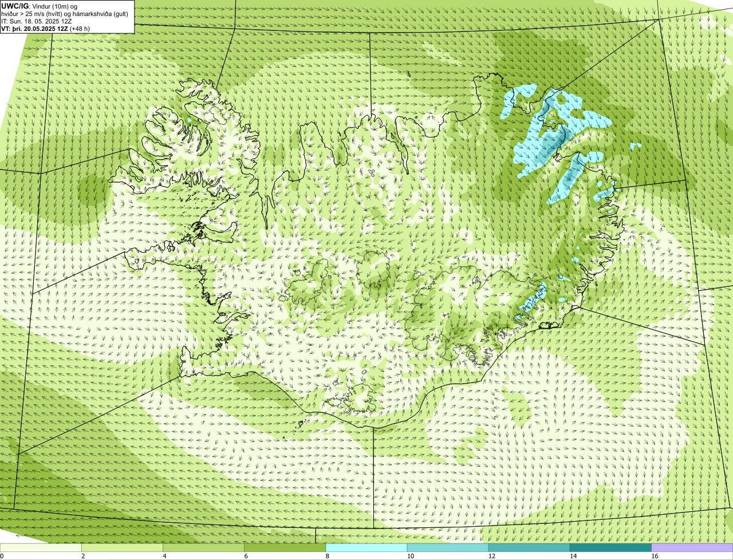Click the '8' tick label on the color scale
Image resolution: width=733 pixels, height=560 pixels.
click(x=327, y=556)
